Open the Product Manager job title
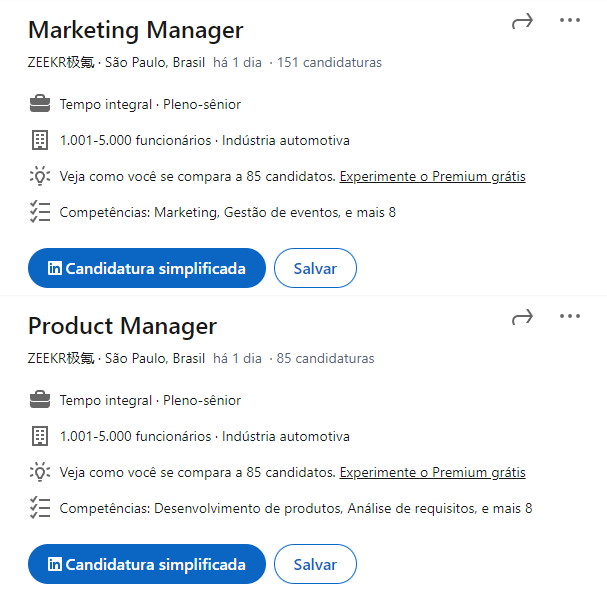 (122, 326)
